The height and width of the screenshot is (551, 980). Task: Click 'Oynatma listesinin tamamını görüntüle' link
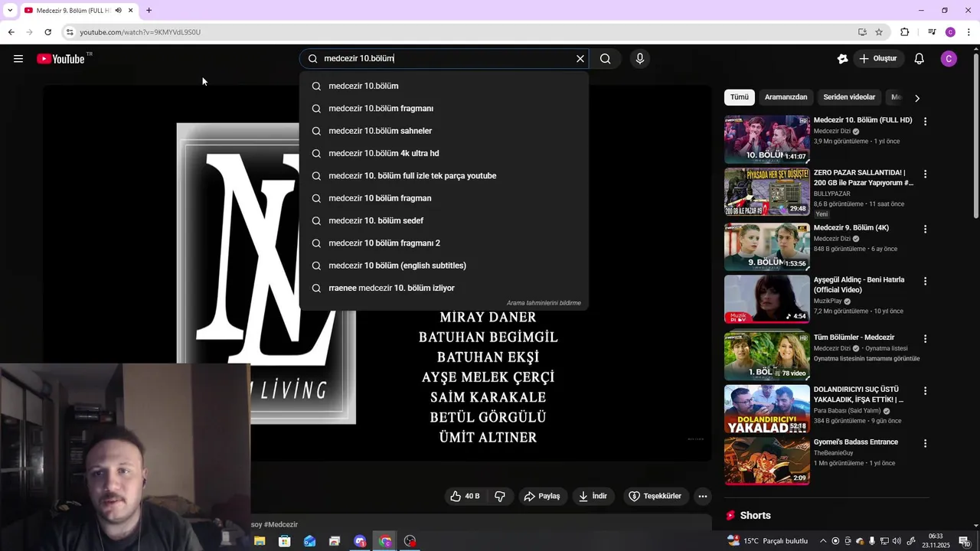867,359
